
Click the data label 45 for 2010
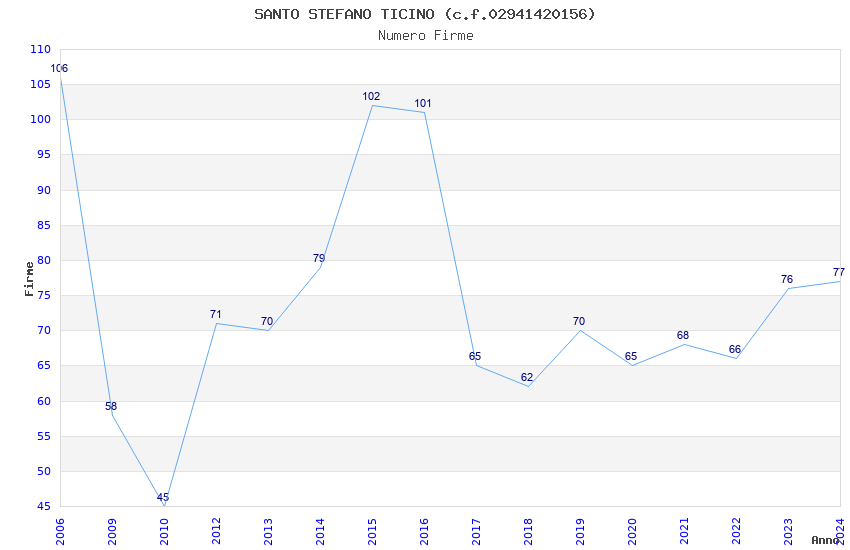(x=163, y=497)
